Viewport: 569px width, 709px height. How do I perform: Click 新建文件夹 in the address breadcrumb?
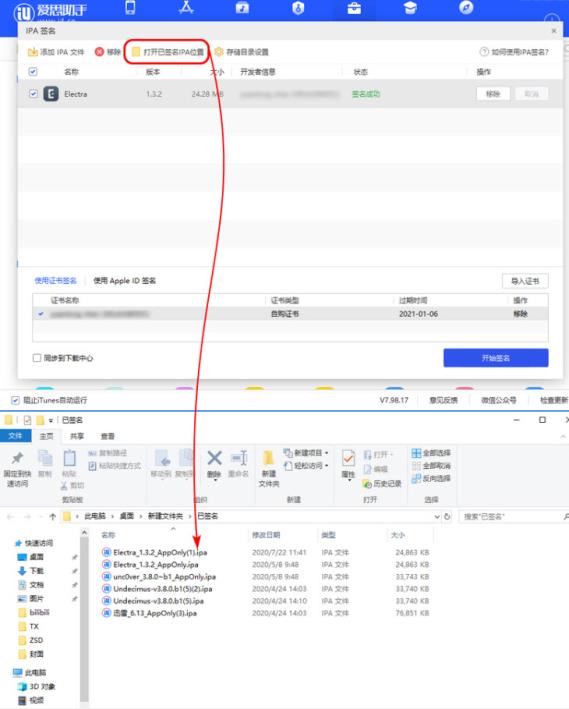tap(166, 516)
